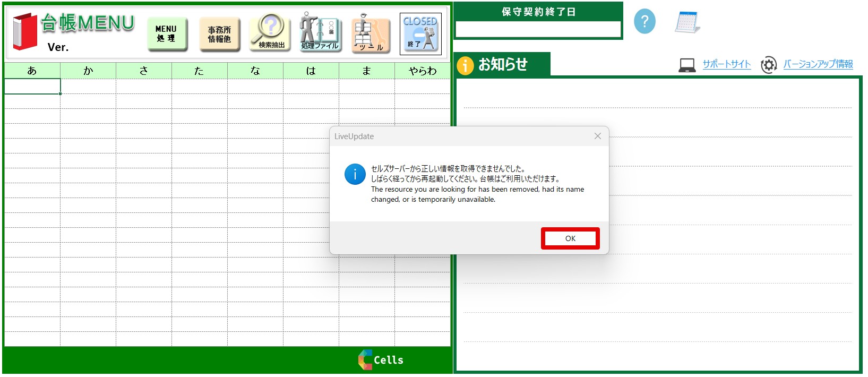The image size is (868, 377).
Task: Open 事務所情報他 office information
Action: (x=219, y=35)
